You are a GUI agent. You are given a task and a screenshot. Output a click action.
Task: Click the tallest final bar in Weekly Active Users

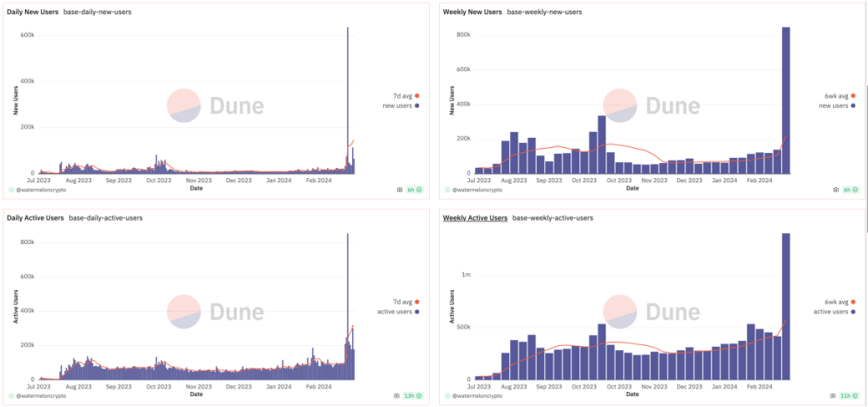point(785,307)
